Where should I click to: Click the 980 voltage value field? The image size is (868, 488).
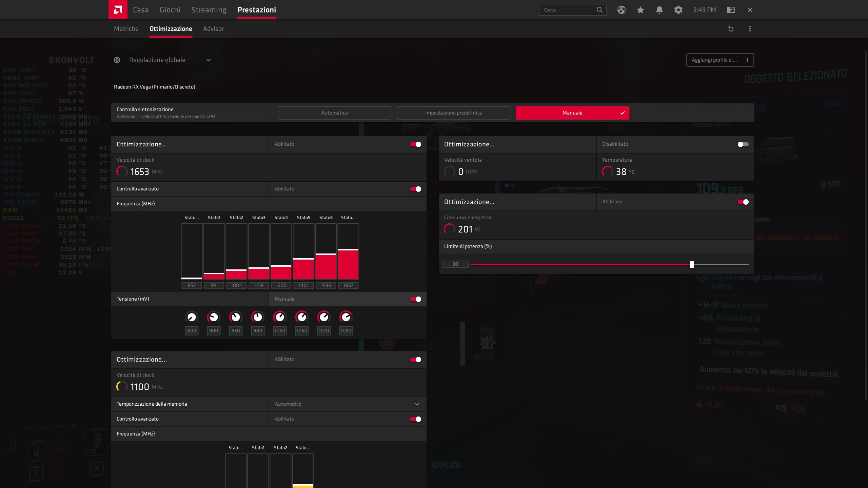tap(258, 331)
